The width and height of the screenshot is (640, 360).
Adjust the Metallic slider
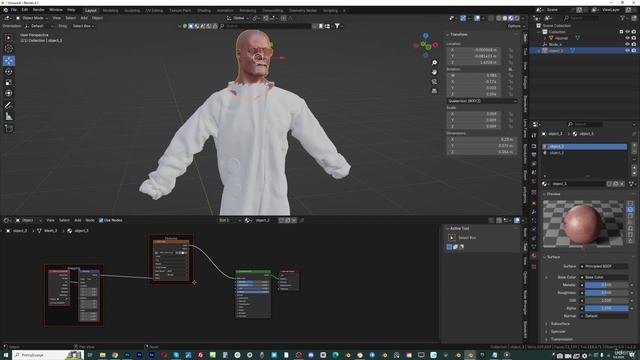point(607,285)
